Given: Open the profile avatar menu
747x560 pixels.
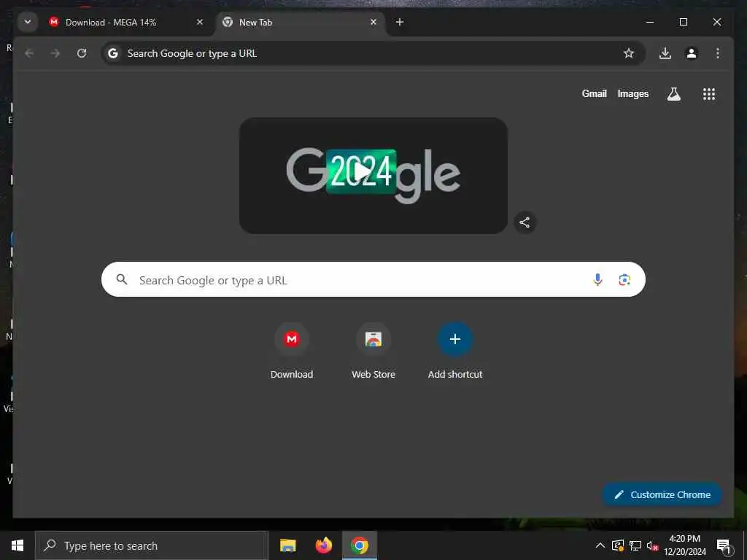Looking at the screenshot, I should point(692,53).
